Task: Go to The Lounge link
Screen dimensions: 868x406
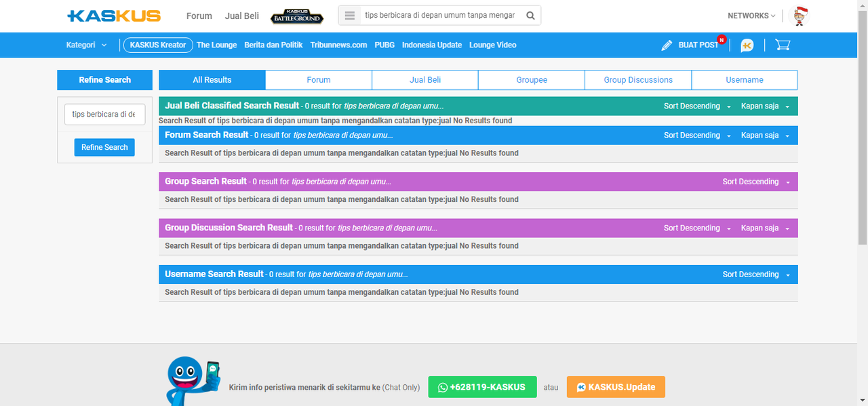Action: tap(217, 45)
